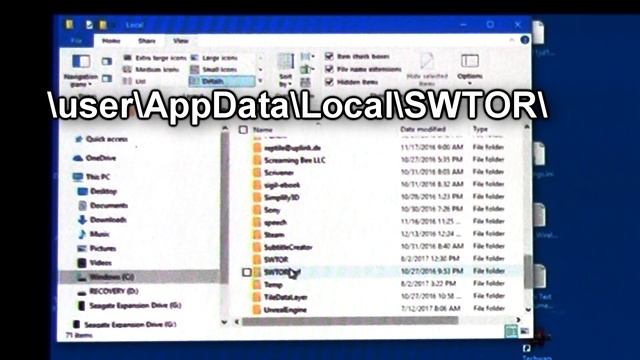This screenshot has width=640, height=360.
Task: Select the Details layout option
Action: [x=222, y=81]
